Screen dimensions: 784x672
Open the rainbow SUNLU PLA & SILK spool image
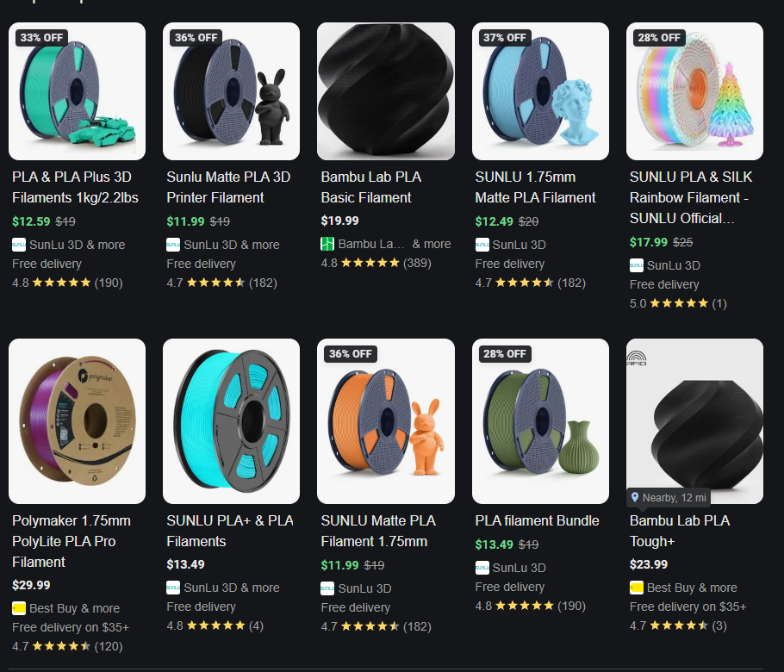pyautogui.click(x=694, y=91)
